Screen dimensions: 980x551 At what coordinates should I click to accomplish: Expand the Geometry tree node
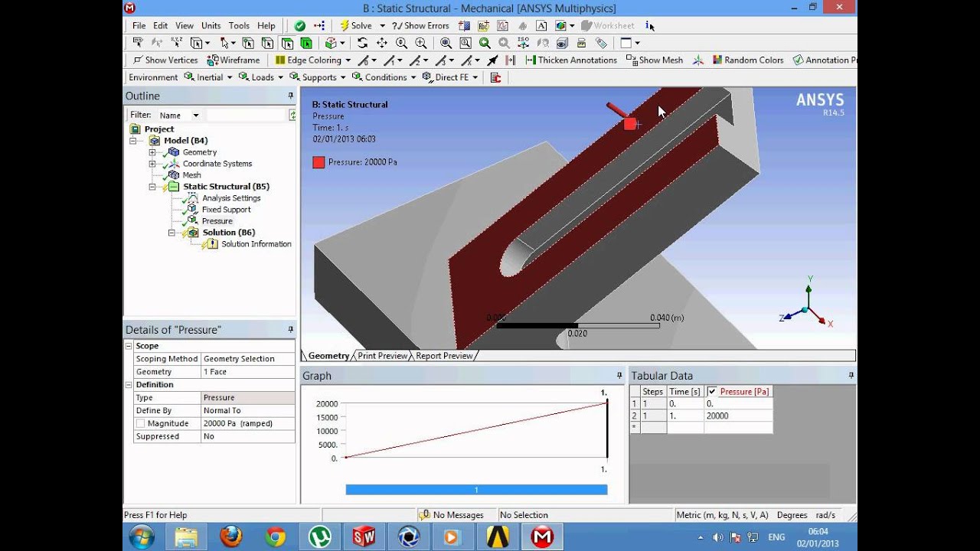[152, 152]
